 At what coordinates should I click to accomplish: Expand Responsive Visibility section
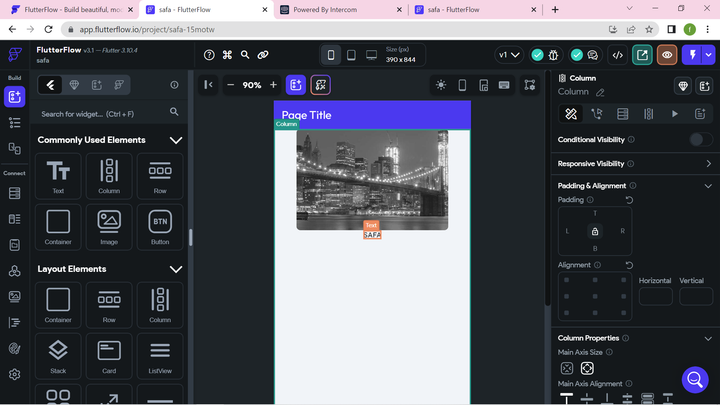(708, 163)
